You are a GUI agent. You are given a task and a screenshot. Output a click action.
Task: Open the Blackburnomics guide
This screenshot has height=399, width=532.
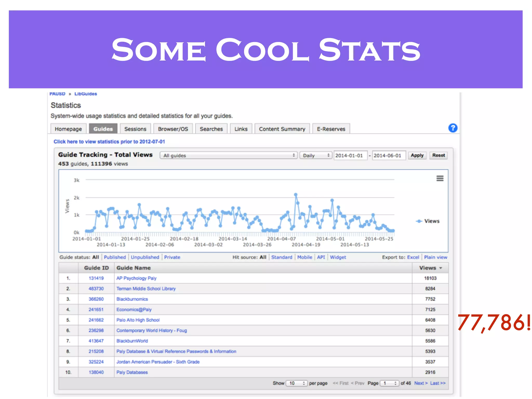[132, 299]
